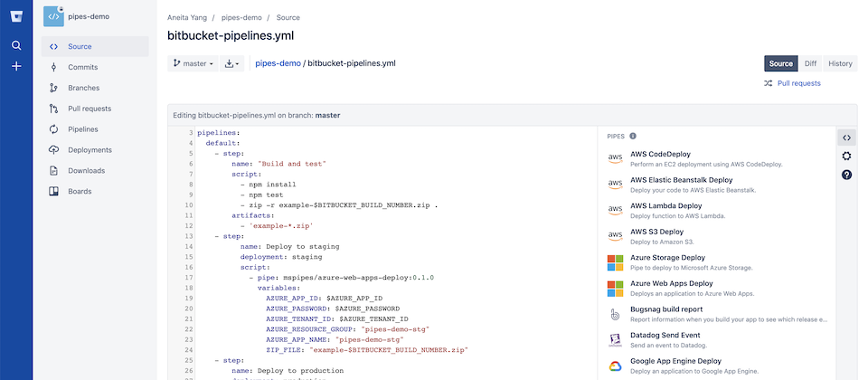The image size is (868, 380).
Task: Select AWS CodeDeploy pipe title
Action: point(660,154)
